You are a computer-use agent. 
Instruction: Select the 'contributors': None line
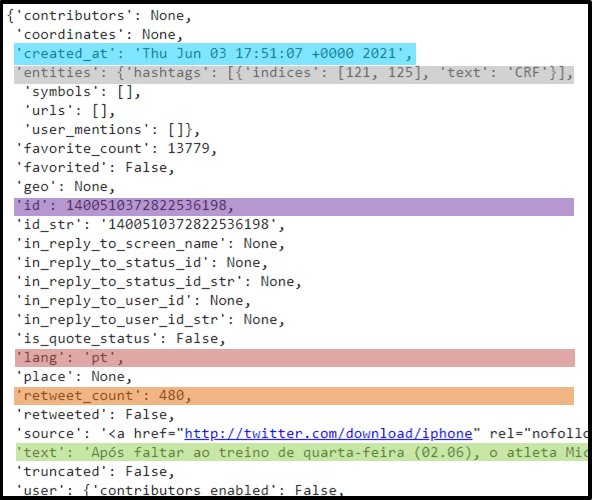(x=100, y=15)
